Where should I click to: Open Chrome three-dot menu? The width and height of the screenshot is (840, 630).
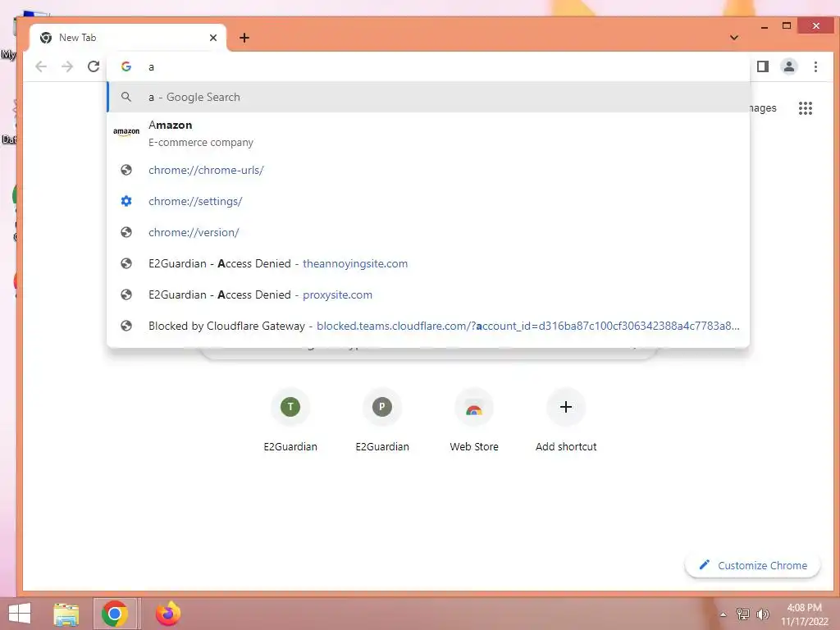(815, 66)
